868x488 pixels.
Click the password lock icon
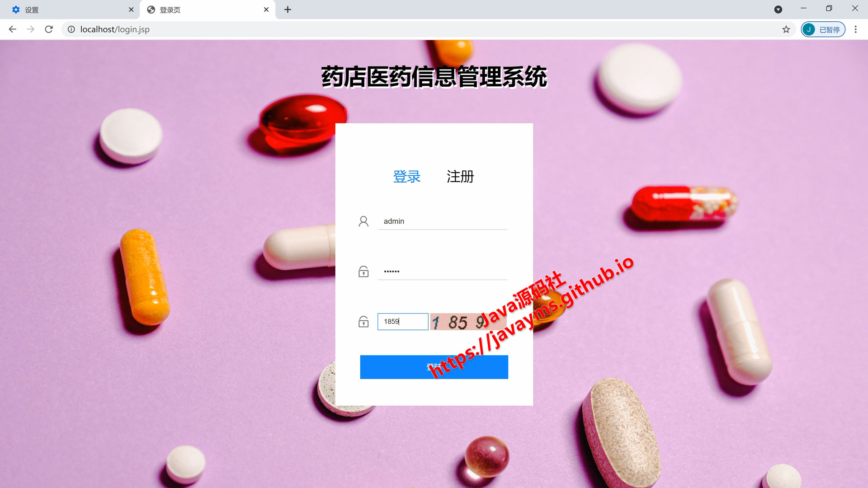pyautogui.click(x=363, y=271)
